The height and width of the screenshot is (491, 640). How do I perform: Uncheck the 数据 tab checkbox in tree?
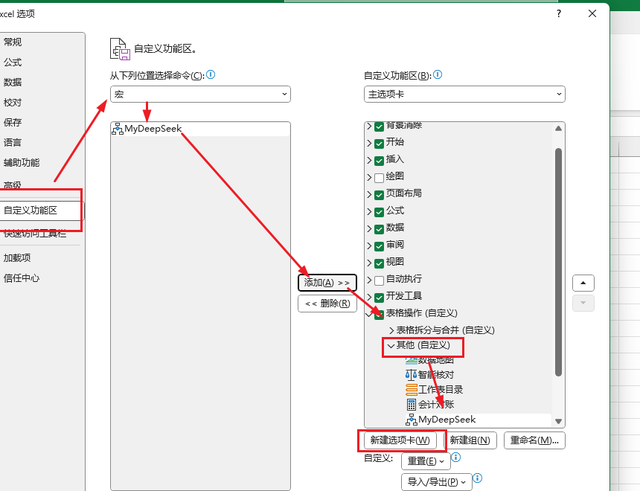click(x=379, y=229)
